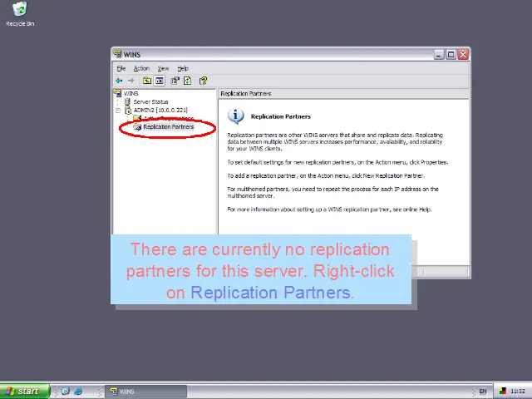This screenshot has height=399, width=532.
Task: Open the Action menu
Action: [x=141, y=68]
